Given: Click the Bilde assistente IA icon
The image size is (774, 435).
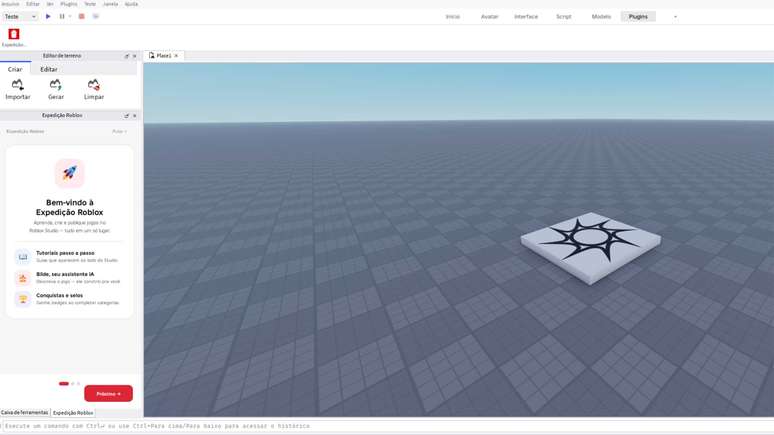Looking at the screenshot, I should pyautogui.click(x=23, y=278).
